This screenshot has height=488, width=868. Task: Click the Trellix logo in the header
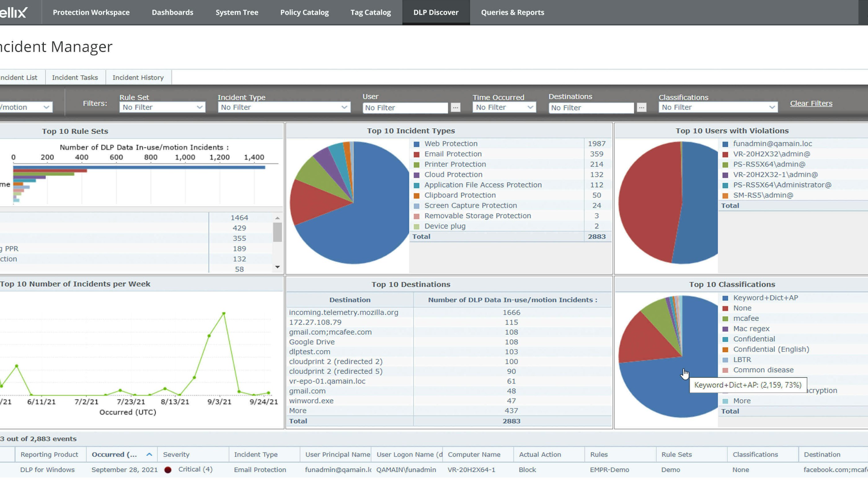(x=13, y=12)
